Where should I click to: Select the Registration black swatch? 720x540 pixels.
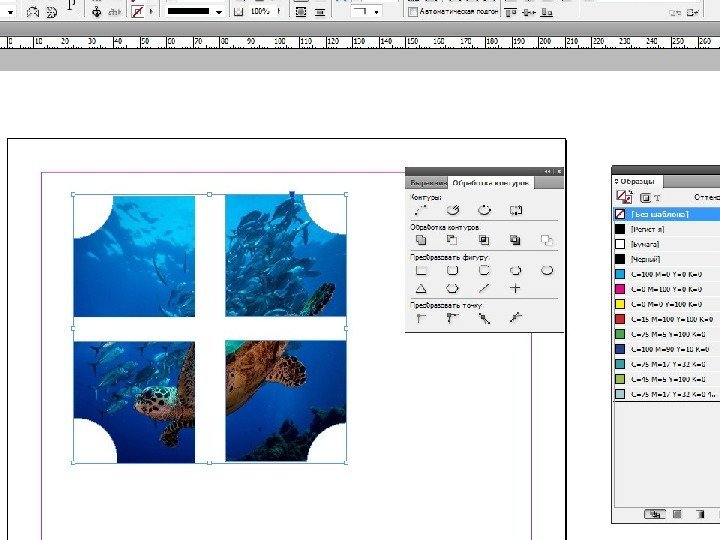667,229
